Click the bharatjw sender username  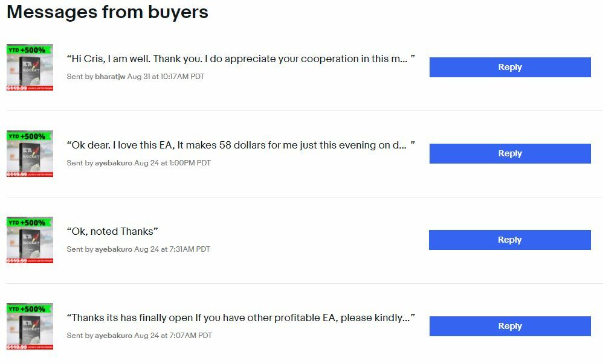click(x=110, y=77)
